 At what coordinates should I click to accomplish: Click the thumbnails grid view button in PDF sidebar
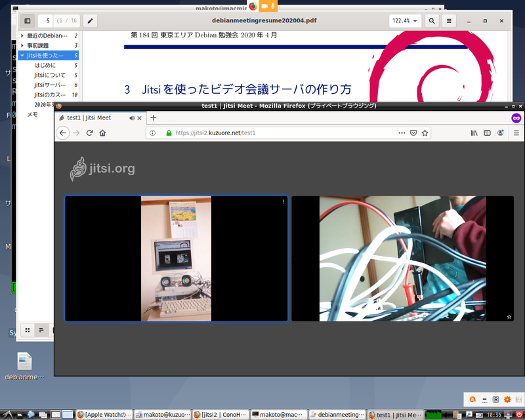click(28, 330)
